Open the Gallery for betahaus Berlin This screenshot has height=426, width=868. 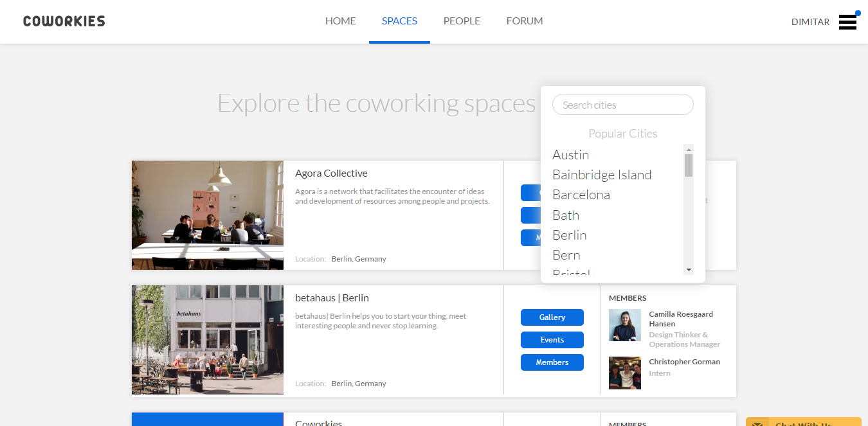pos(552,317)
